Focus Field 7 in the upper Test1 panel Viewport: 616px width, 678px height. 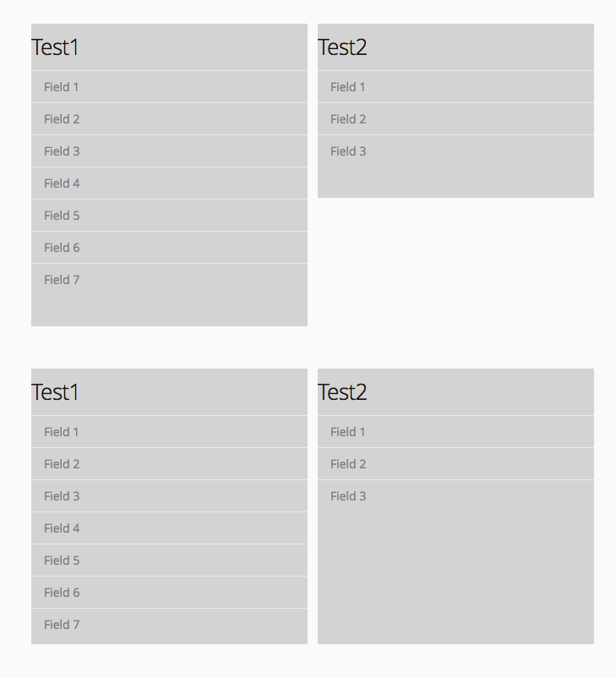pyautogui.click(x=169, y=280)
